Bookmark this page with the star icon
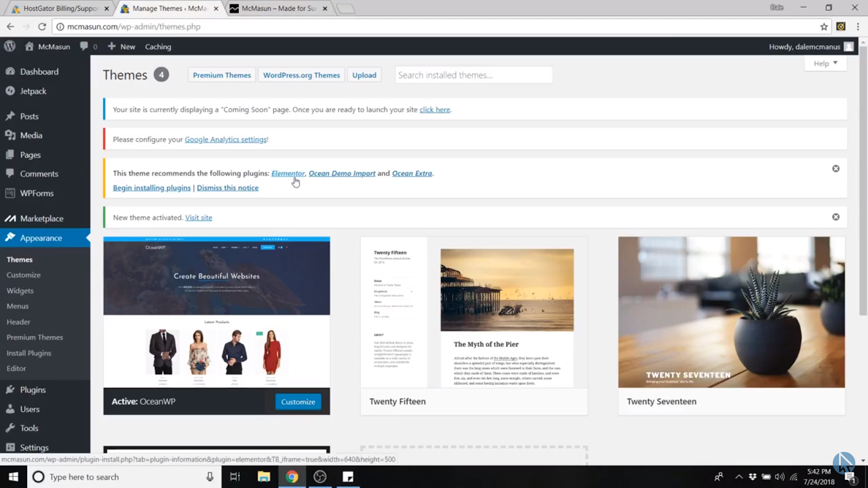The width and height of the screenshot is (868, 488). (824, 27)
